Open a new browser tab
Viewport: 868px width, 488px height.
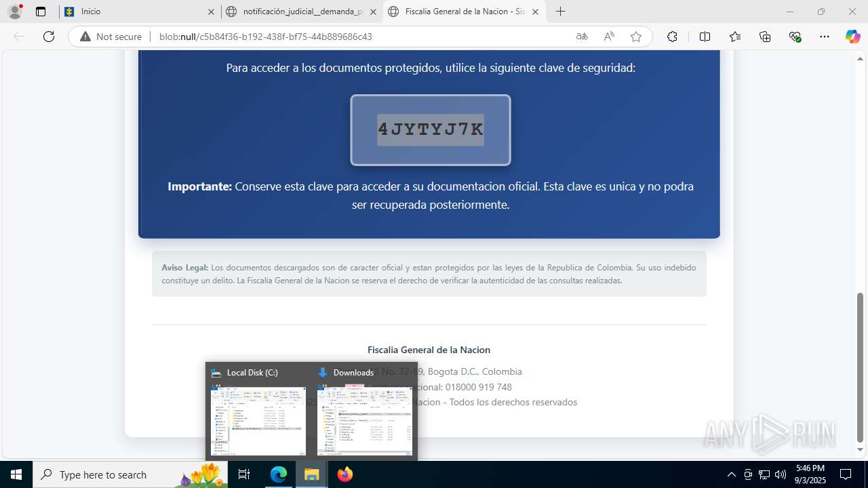tap(560, 12)
